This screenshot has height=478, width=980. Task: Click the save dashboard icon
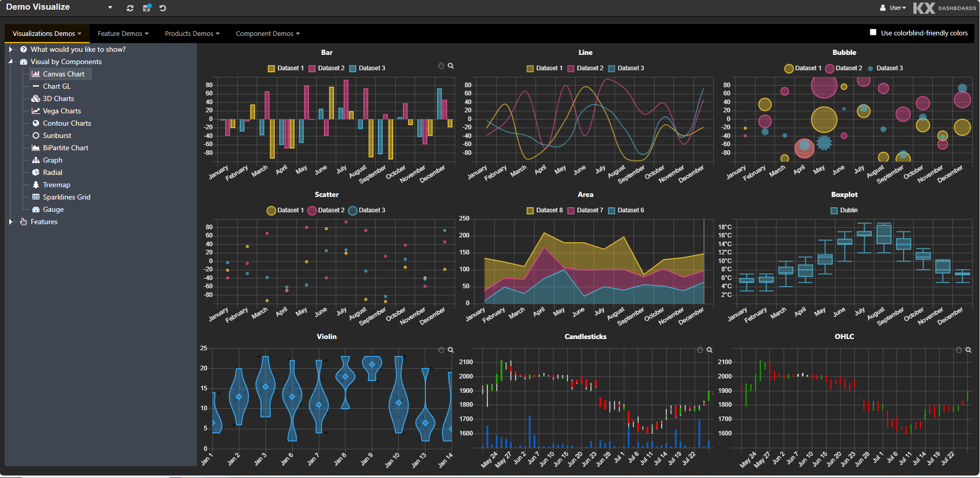(x=147, y=8)
